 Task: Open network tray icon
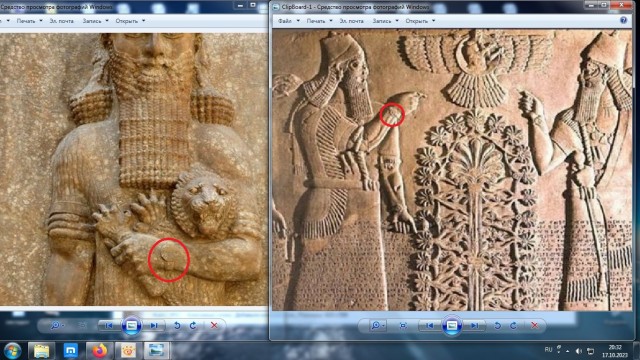pyautogui.click(x=590, y=351)
